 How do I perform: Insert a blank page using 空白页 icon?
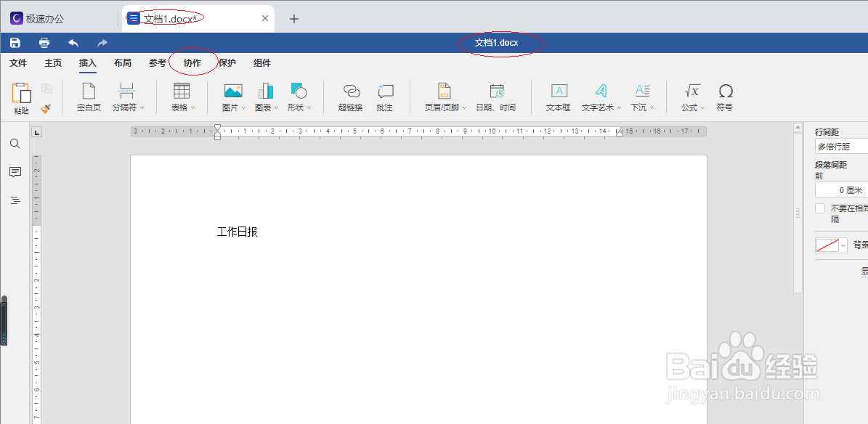tap(89, 97)
